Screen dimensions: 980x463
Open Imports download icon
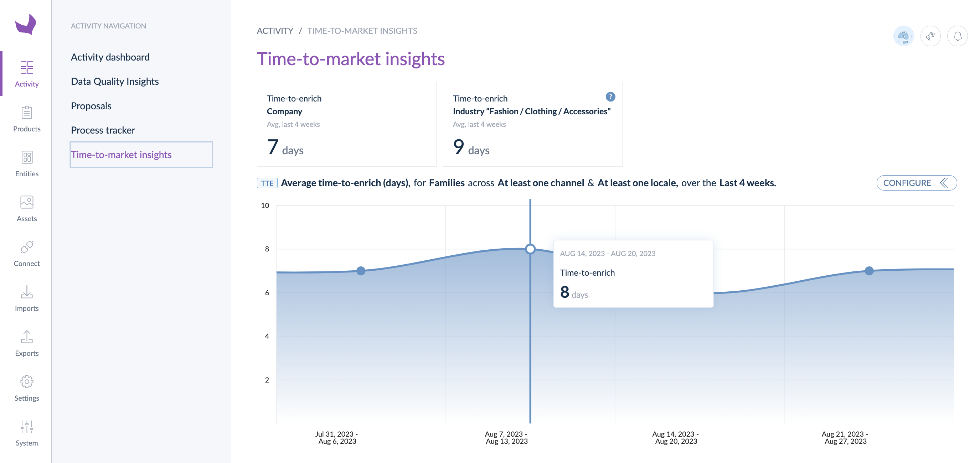pyautogui.click(x=27, y=292)
